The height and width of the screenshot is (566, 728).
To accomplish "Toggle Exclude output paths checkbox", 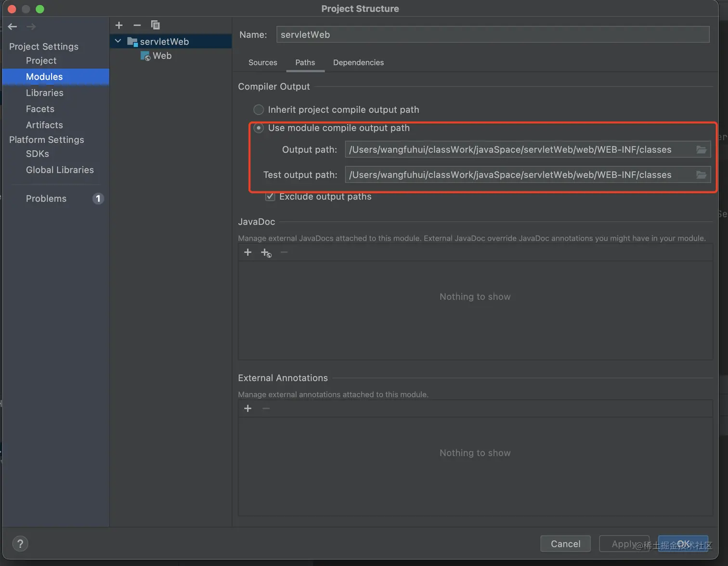I will pos(270,197).
